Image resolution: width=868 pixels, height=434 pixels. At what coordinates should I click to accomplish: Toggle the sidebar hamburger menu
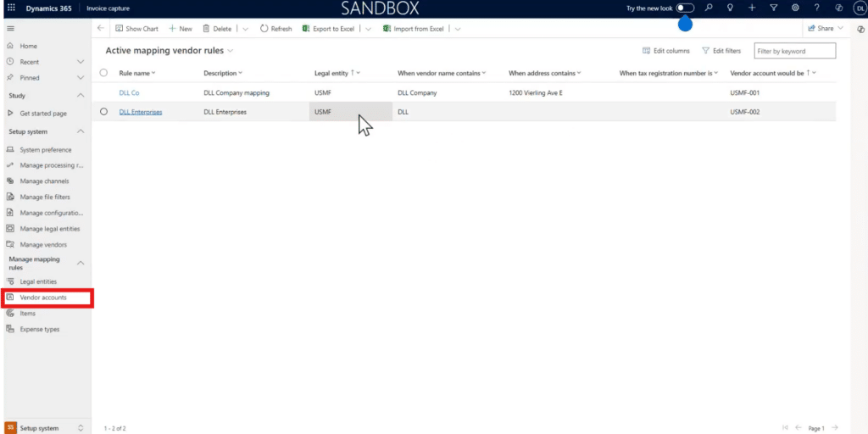10,28
